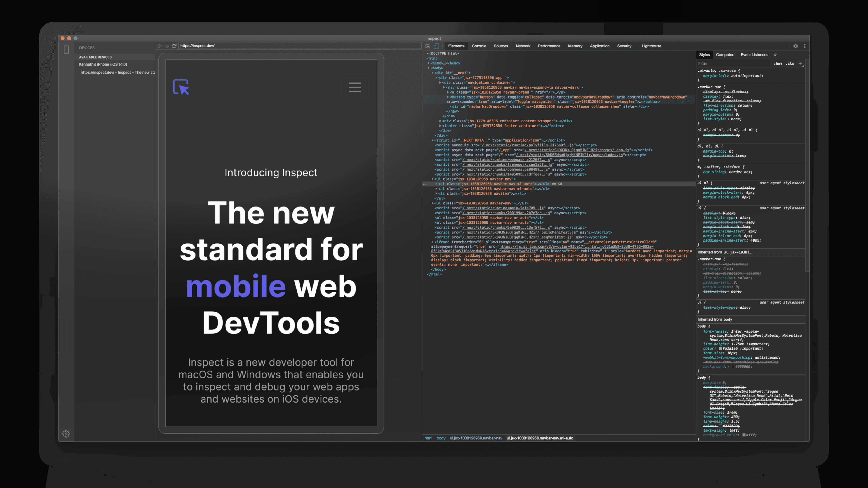Click the browser forward arrow
This screenshot has height=488, width=868.
click(167, 46)
